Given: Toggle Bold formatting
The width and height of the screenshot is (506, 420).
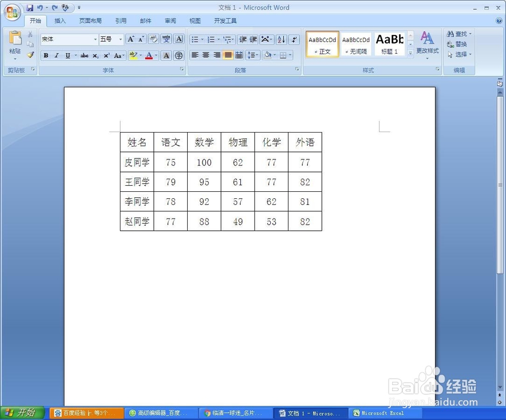Looking at the screenshot, I should pos(46,56).
